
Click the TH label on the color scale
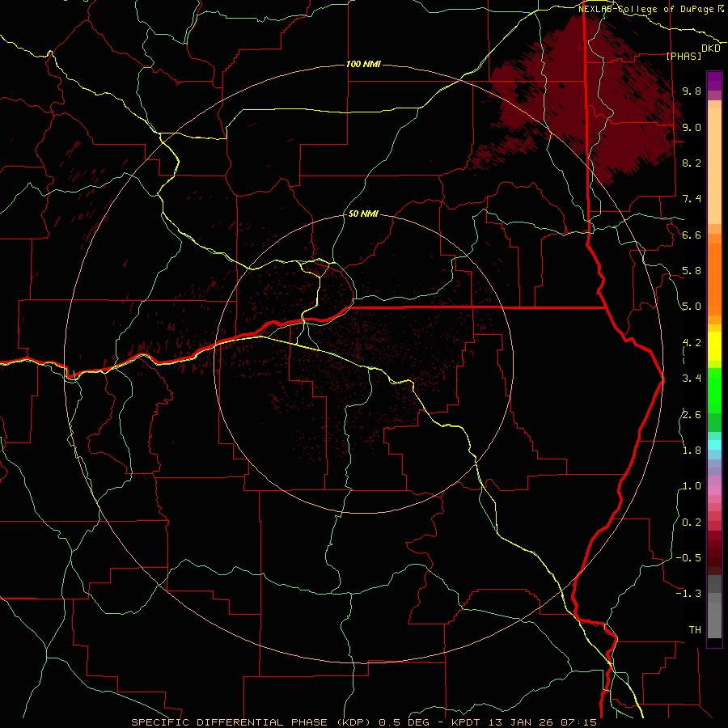695,630
